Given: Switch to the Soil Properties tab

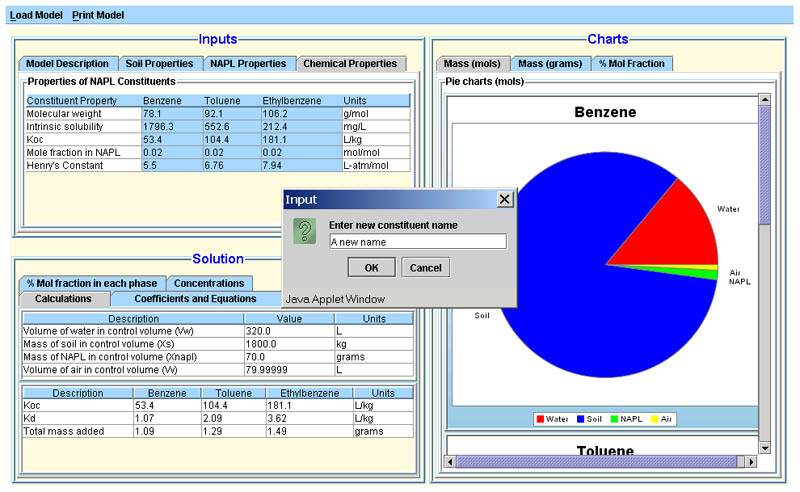Looking at the screenshot, I should click(x=159, y=63).
